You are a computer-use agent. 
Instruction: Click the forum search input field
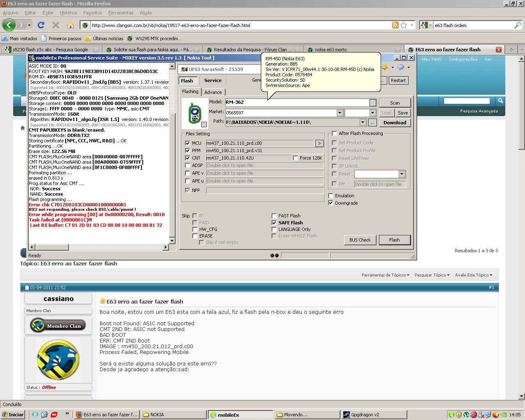pyautogui.click(x=467, y=100)
